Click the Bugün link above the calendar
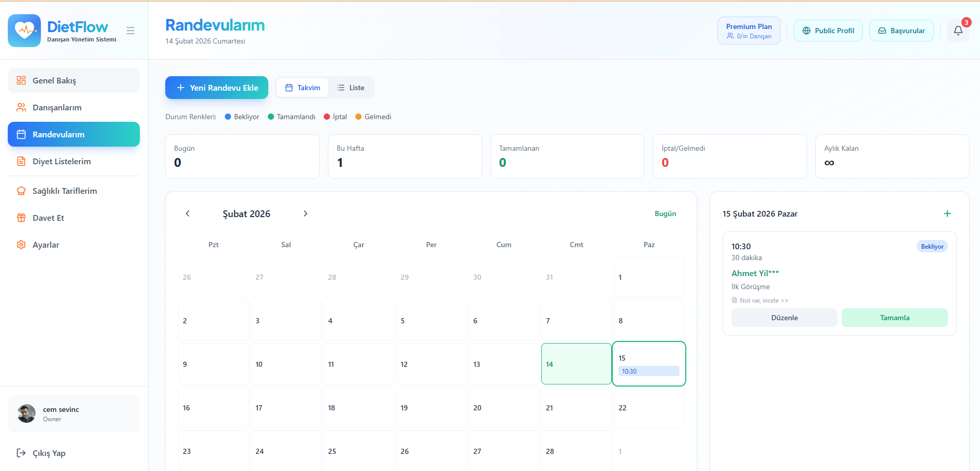Screen dimensions: 980x471 (665, 213)
